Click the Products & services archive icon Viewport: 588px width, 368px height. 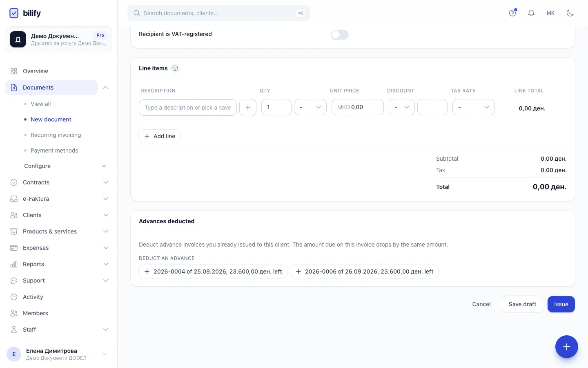pos(14,231)
